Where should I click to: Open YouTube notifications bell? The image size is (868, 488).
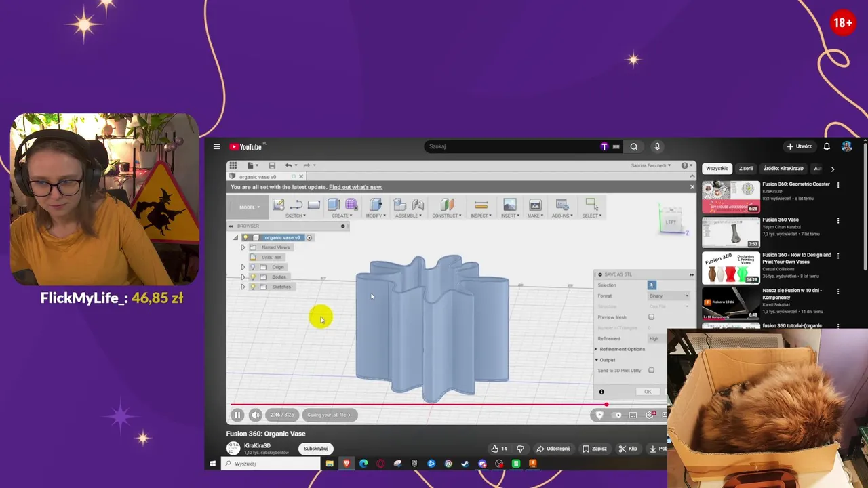click(827, 146)
